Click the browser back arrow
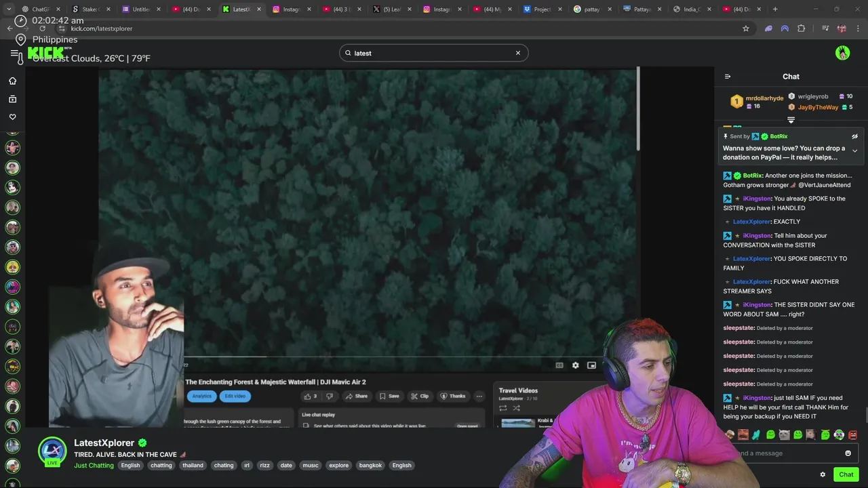Viewport: 868px width, 488px height. (x=9, y=28)
